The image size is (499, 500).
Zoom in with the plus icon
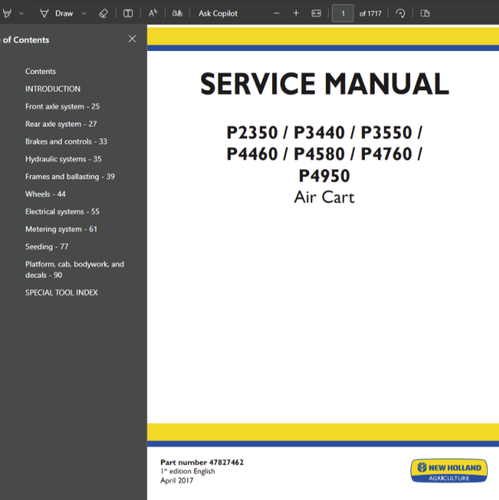[296, 13]
